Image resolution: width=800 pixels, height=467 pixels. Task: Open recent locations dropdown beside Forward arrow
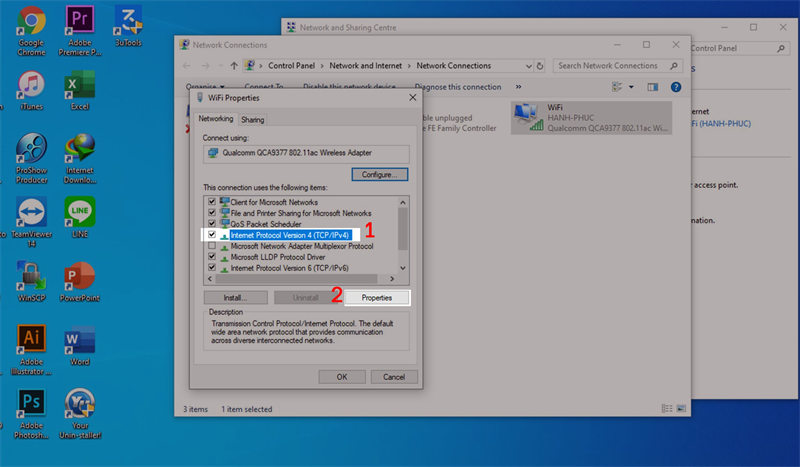(221, 66)
